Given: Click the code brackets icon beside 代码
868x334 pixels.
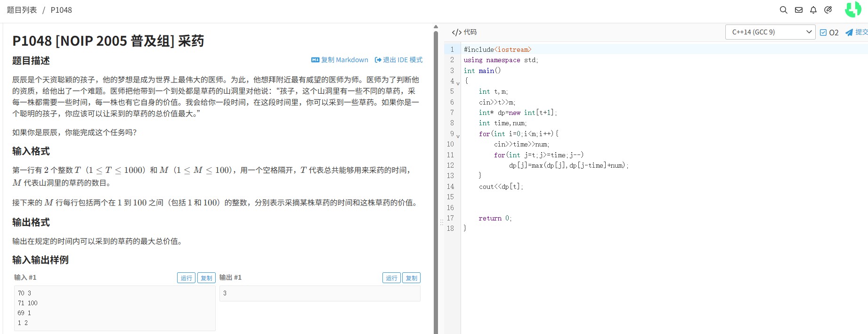Looking at the screenshot, I should coord(456,33).
